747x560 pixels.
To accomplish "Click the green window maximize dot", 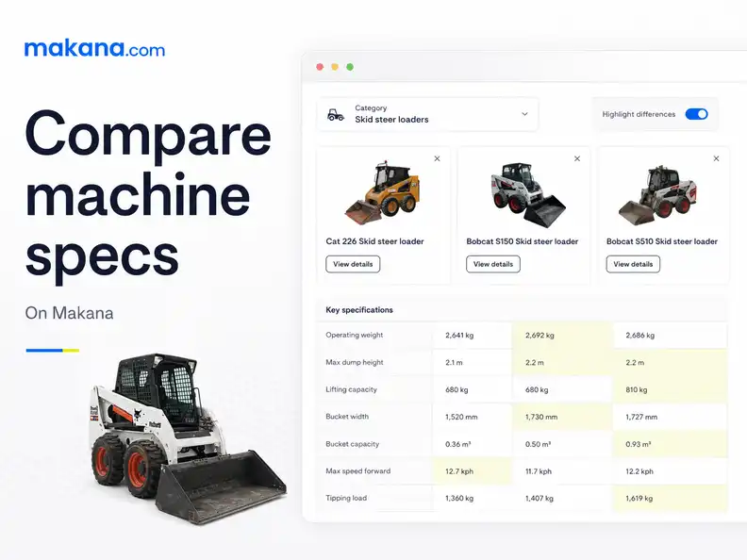I will pyautogui.click(x=350, y=67).
